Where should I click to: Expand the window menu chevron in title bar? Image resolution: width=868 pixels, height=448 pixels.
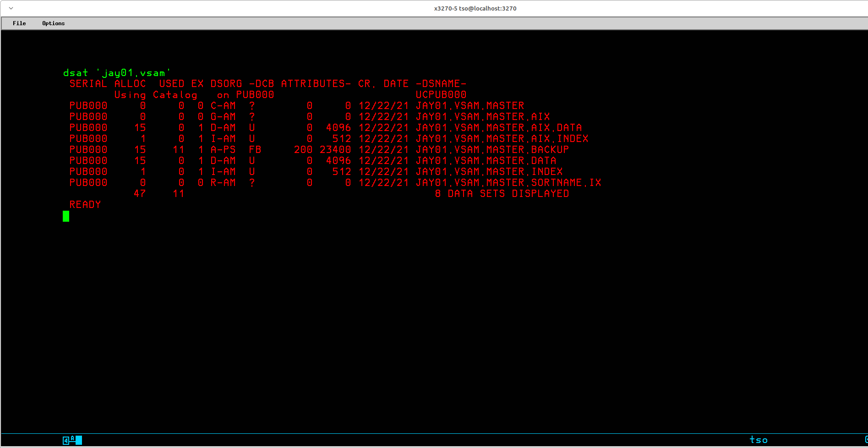[11, 8]
